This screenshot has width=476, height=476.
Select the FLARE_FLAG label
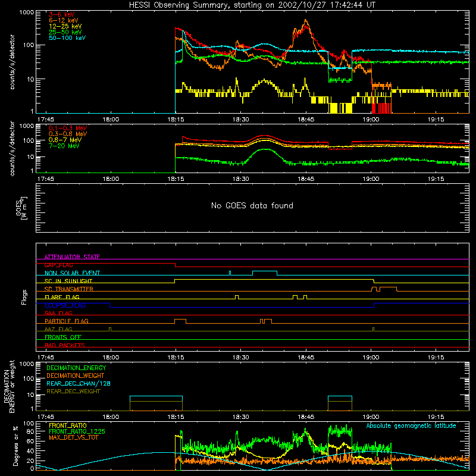(62, 297)
